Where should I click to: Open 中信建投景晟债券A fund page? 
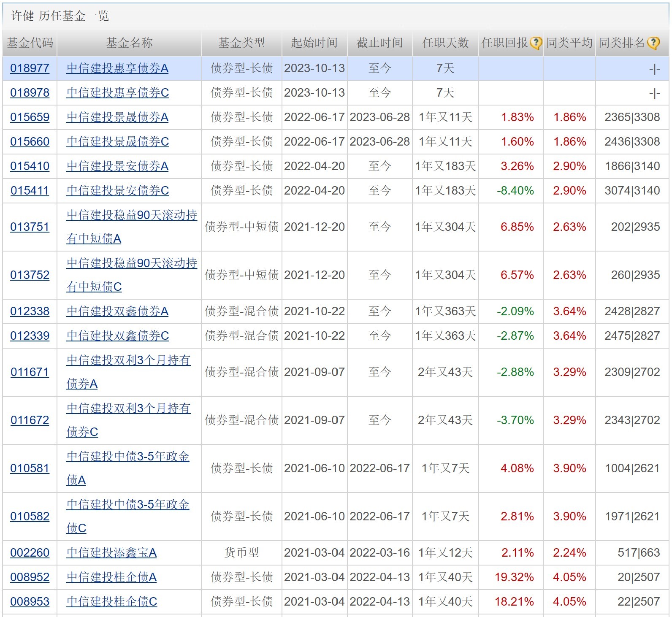(x=117, y=117)
